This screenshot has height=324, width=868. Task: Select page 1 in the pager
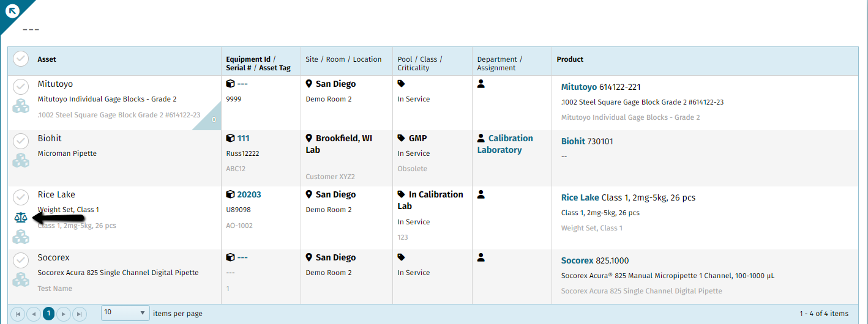pyautogui.click(x=48, y=314)
